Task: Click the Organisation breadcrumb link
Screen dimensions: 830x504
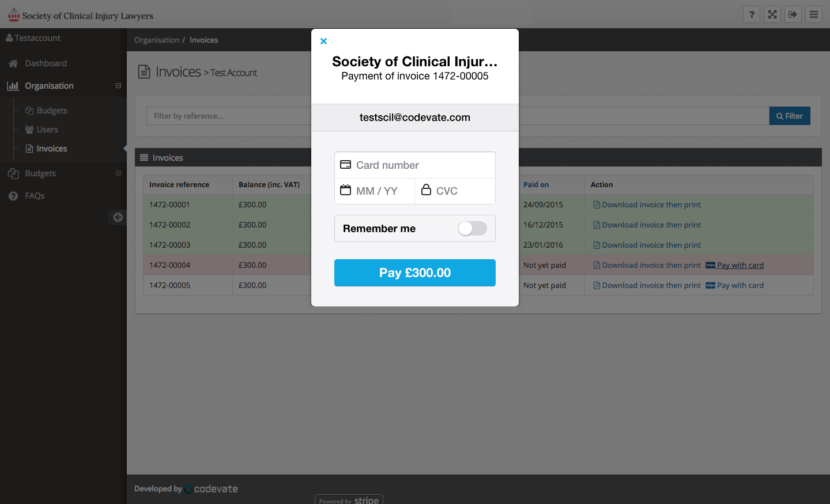Action: [x=157, y=40]
